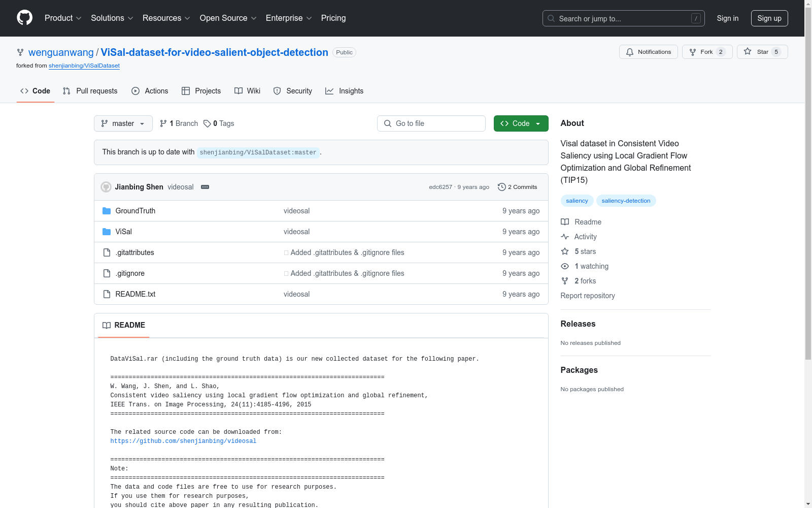This screenshot has width=812, height=508.
Task: Expand the Resources dropdown menu
Action: click(x=166, y=18)
